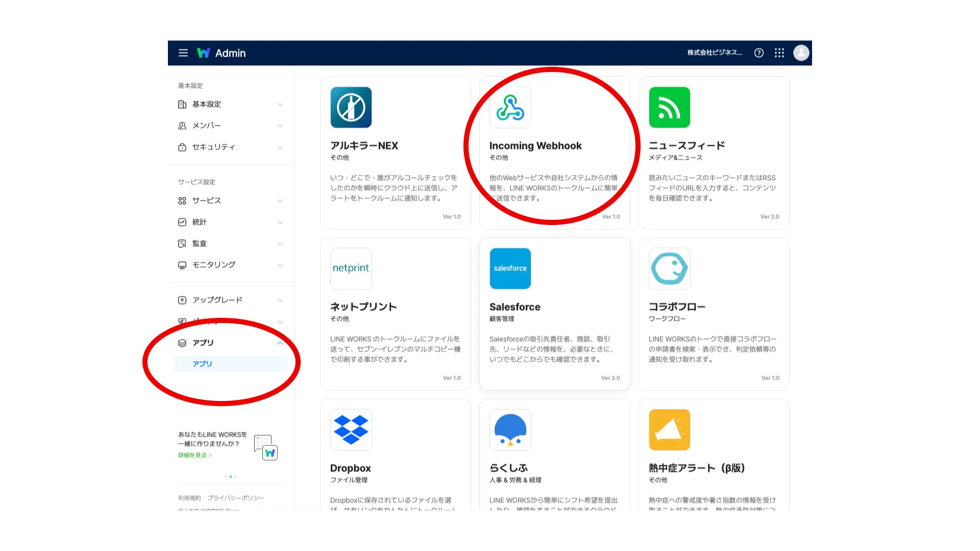This screenshot has width=980, height=551.
Task: Open the 利用規約 link
Action: 189,498
